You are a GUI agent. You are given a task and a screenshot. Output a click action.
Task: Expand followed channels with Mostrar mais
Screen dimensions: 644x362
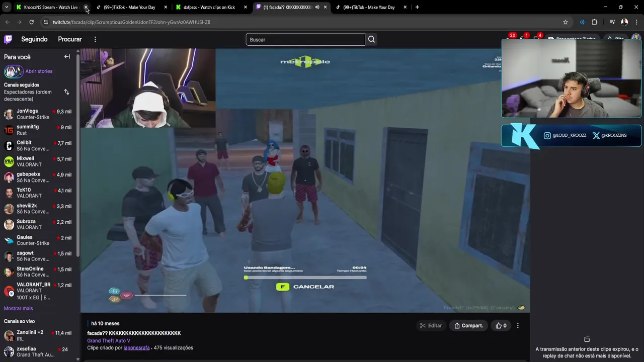(18, 308)
